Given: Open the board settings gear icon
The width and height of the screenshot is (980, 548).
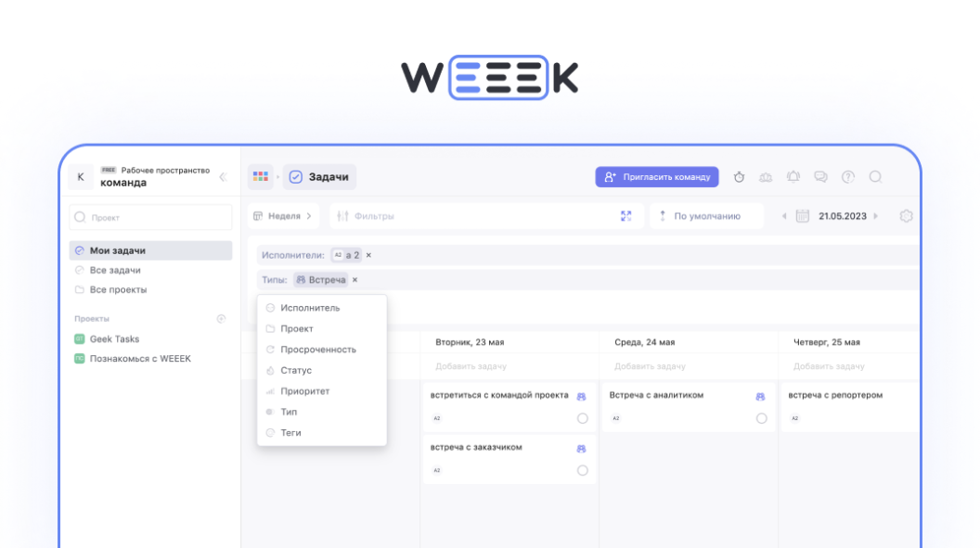Looking at the screenshot, I should [907, 216].
